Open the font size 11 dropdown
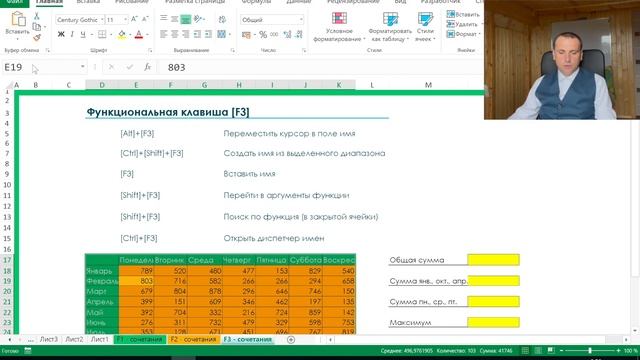Image resolution: width=640 pixels, height=360 pixels. tap(125, 20)
